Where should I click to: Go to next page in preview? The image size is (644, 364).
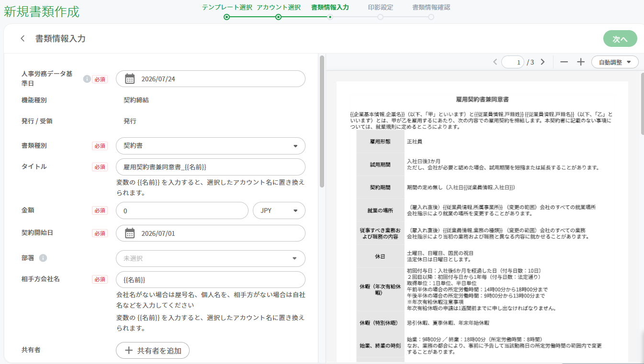(542, 62)
